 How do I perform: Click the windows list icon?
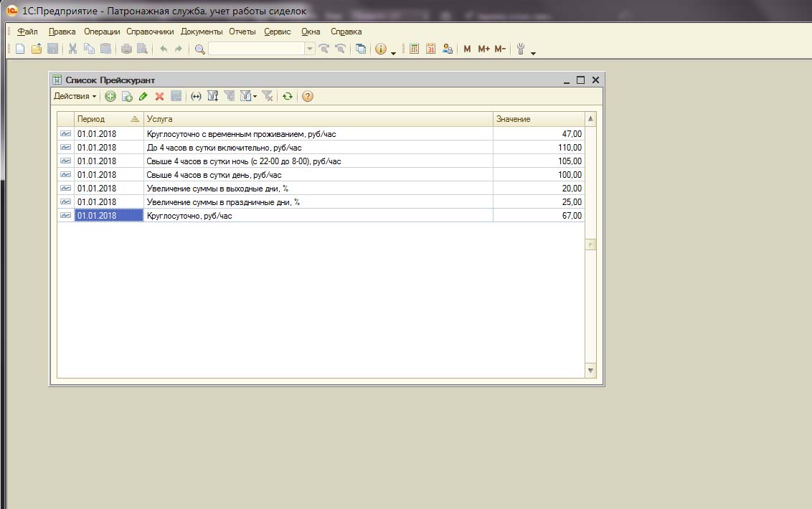361,49
